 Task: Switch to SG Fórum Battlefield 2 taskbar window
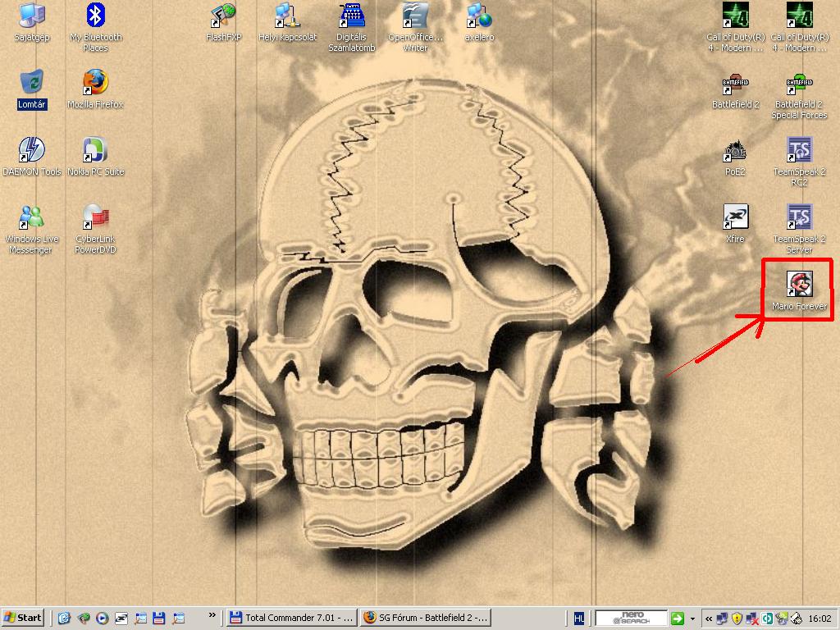tap(426, 618)
